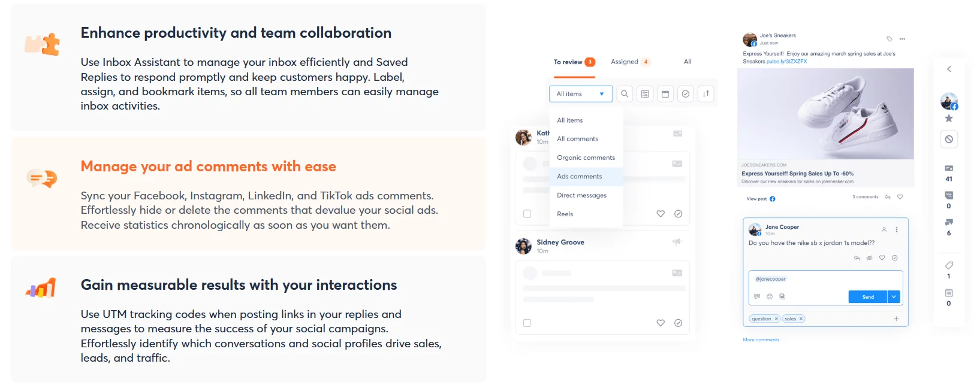
Task: Select All items in the dropdown list
Action: point(586,120)
